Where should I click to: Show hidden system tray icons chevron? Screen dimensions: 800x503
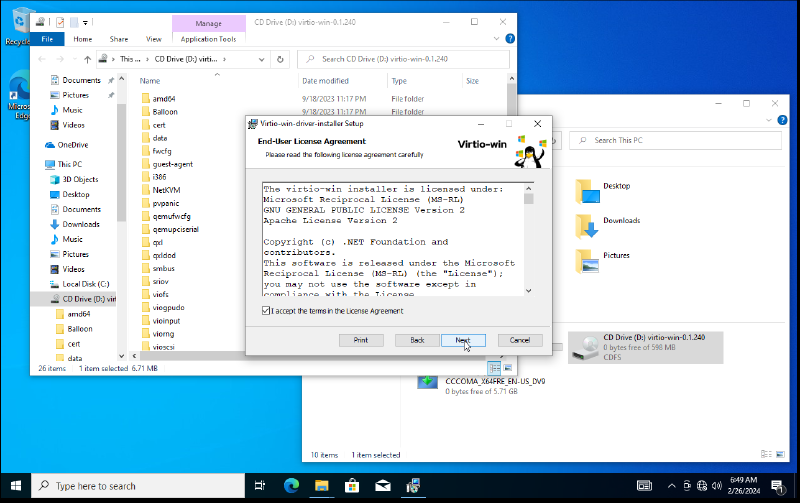671,486
